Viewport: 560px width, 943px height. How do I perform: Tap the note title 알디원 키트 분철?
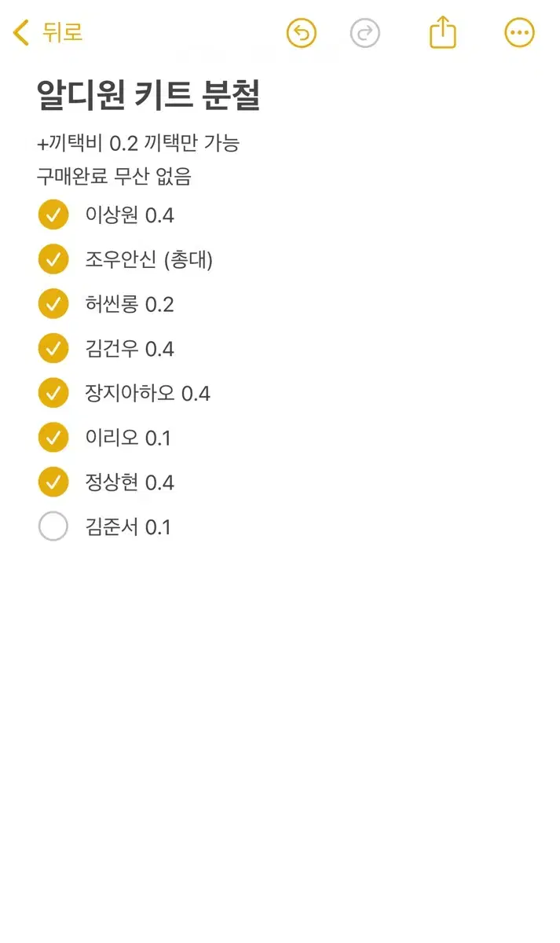coord(151,94)
